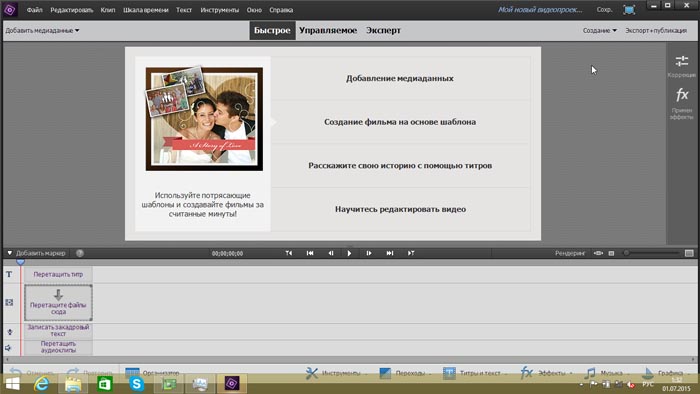Open Титры и текст panel
The width and height of the screenshot is (700, 394).
point(475,373)
